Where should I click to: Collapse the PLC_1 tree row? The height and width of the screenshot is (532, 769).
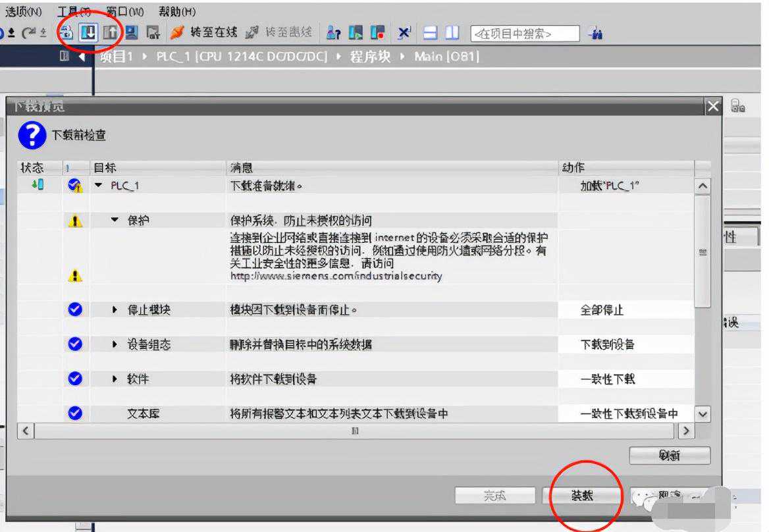point(99,186)
